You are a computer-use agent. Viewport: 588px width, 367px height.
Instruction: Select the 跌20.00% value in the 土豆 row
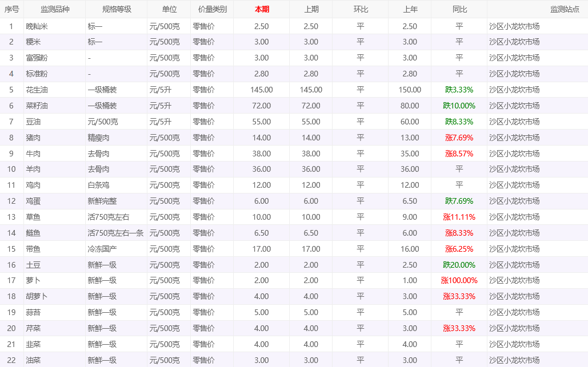(x=459, y=265)
